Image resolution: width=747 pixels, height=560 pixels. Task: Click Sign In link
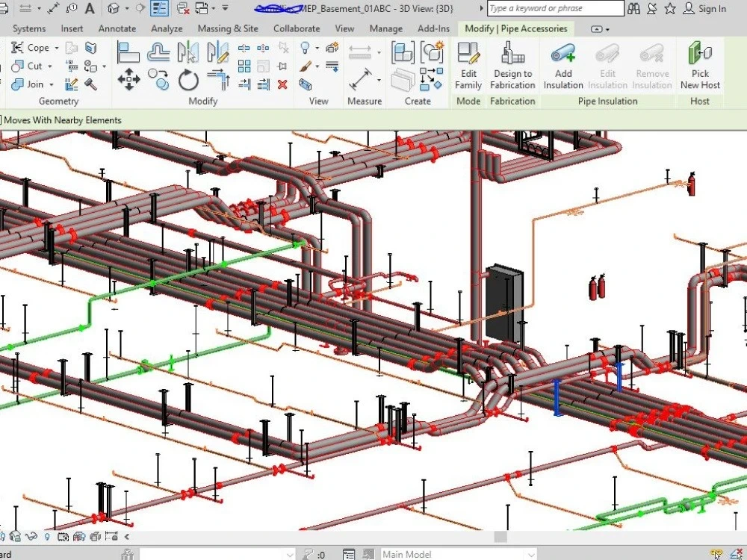click(705, 8)
